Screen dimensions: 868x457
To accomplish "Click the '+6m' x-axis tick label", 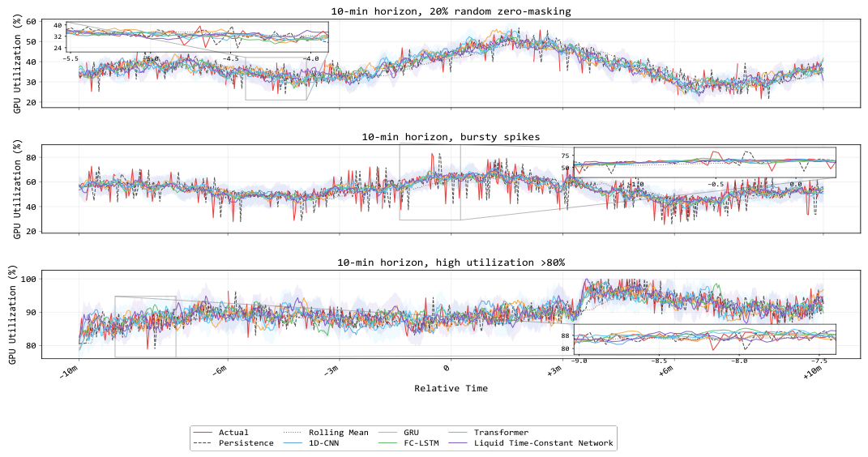I will [x=665, y=370].
